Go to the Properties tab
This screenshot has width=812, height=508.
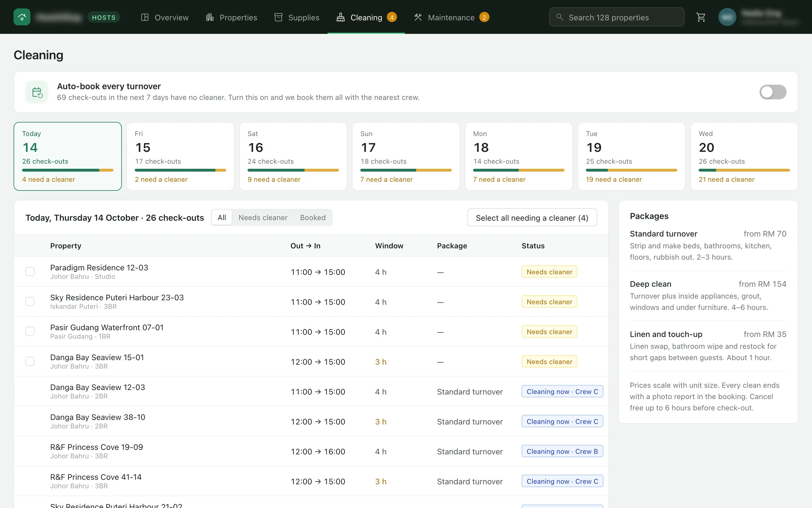(x=231, y=17)
